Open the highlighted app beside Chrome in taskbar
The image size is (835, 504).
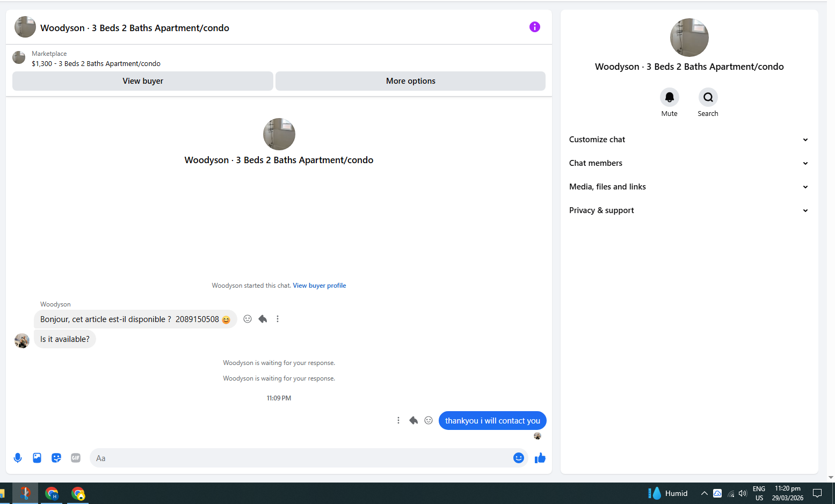(25, 493)
